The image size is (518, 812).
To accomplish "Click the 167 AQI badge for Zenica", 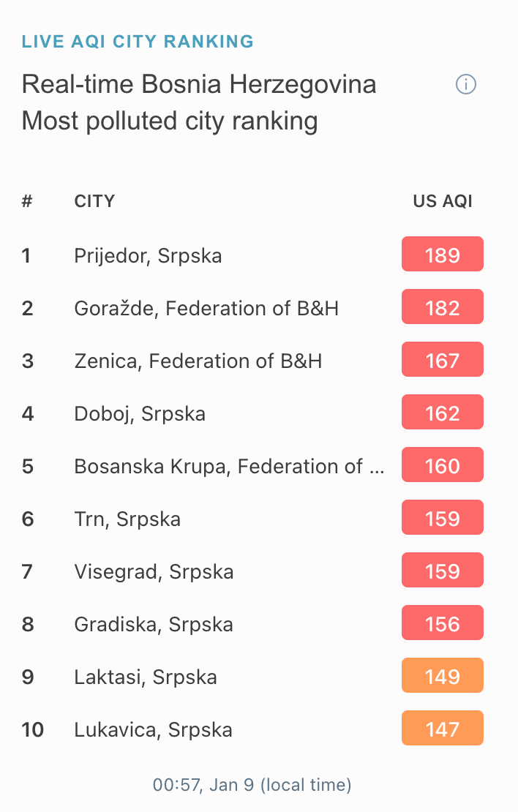I will point(443,359).
